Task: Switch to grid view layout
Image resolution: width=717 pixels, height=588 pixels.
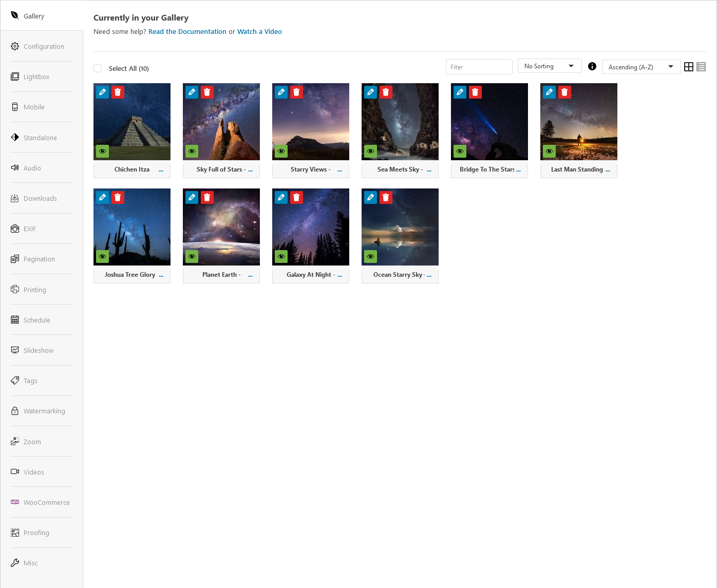Action: tap(689, 67)
